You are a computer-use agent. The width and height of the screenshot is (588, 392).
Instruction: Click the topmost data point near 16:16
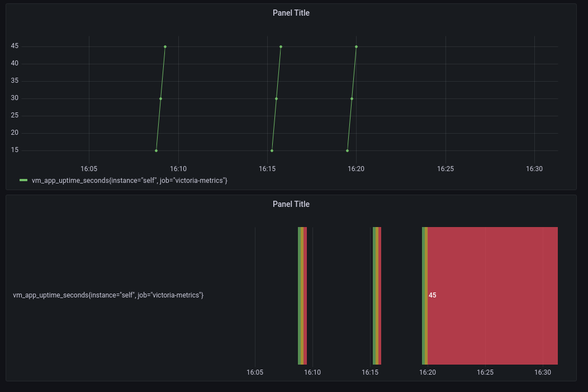click(281, 46)
